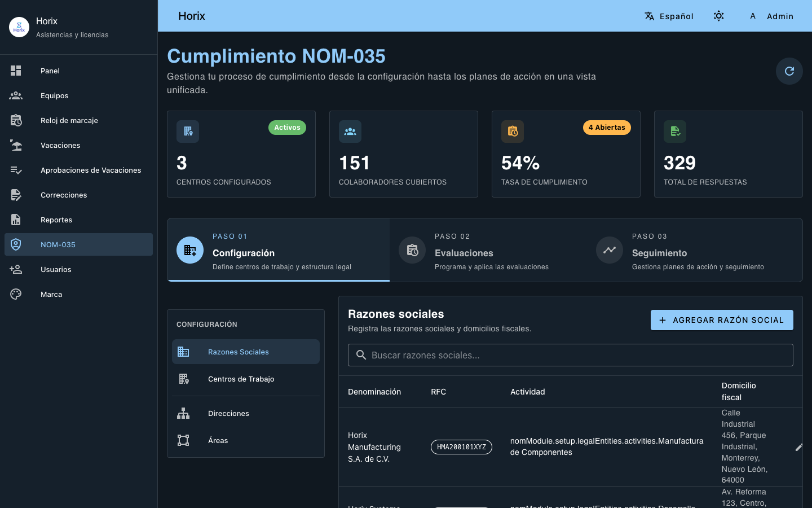Open the Panel section in the sidebar
The width and height of the screenshot is (812, 508).
(50, 71)
